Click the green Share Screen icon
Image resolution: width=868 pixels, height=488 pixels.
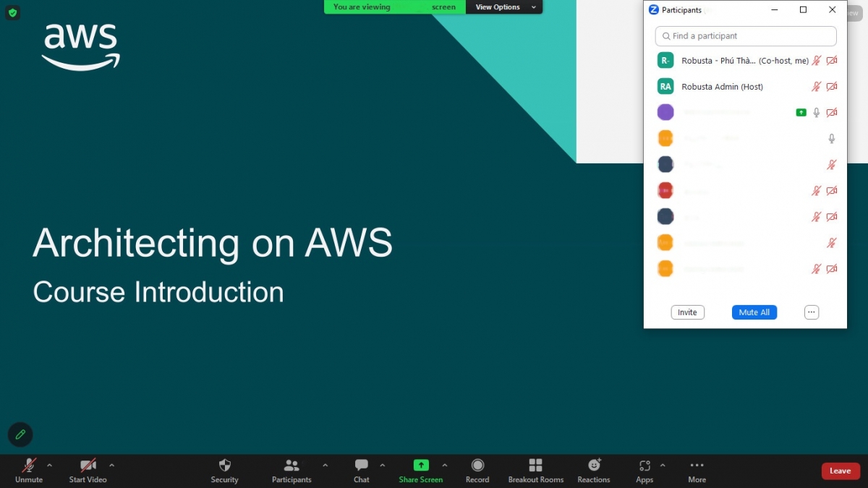(421, 465)
